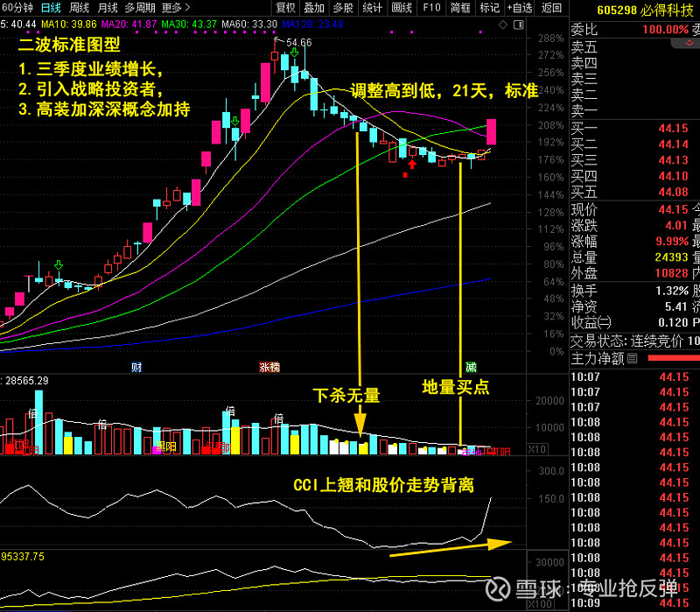Click the red up-arrow buy signal marker
This screenshot has width=700, height=612.
click(x=412, y=165)
